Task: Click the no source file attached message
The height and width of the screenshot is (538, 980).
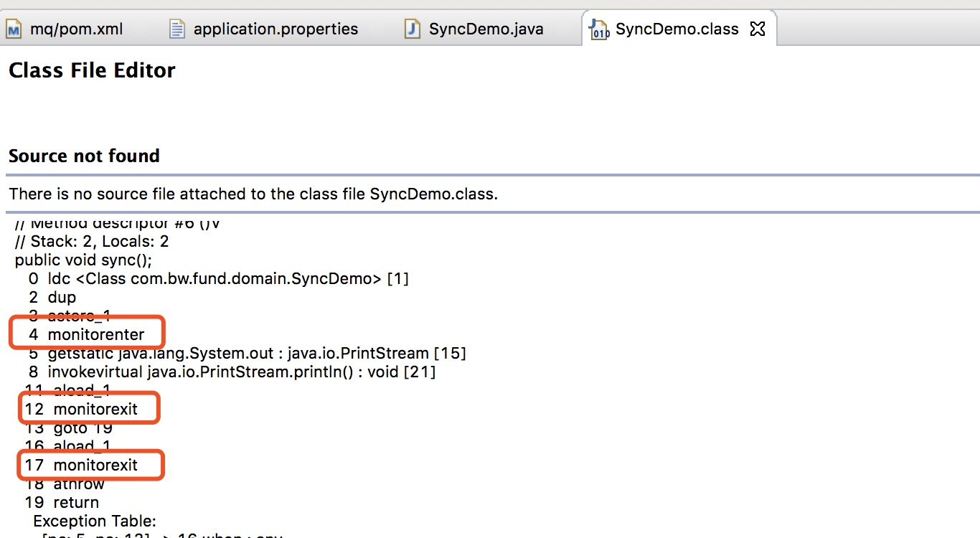Action: 253,194
